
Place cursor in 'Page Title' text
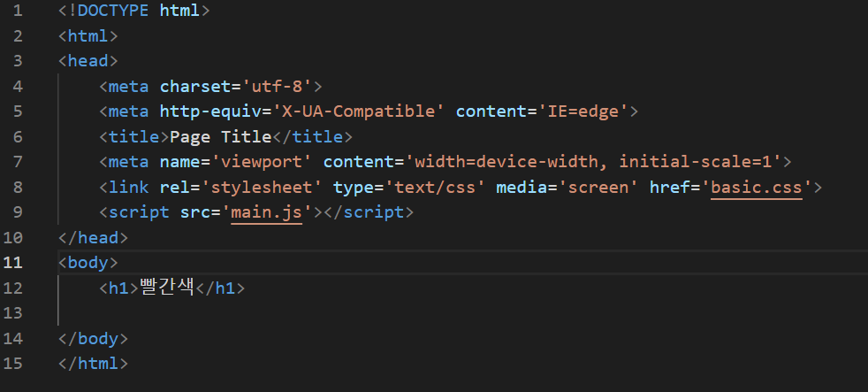[220, 136]
